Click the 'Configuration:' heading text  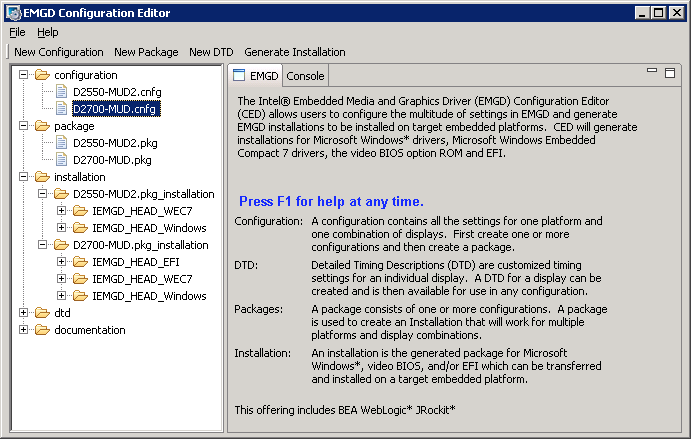pyautogui.click(x=268, y=221)
